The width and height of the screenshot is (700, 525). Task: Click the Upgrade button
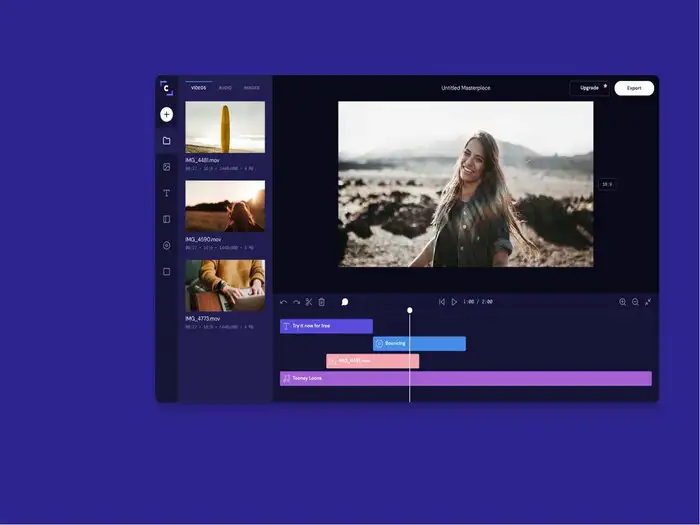(590, 88)
